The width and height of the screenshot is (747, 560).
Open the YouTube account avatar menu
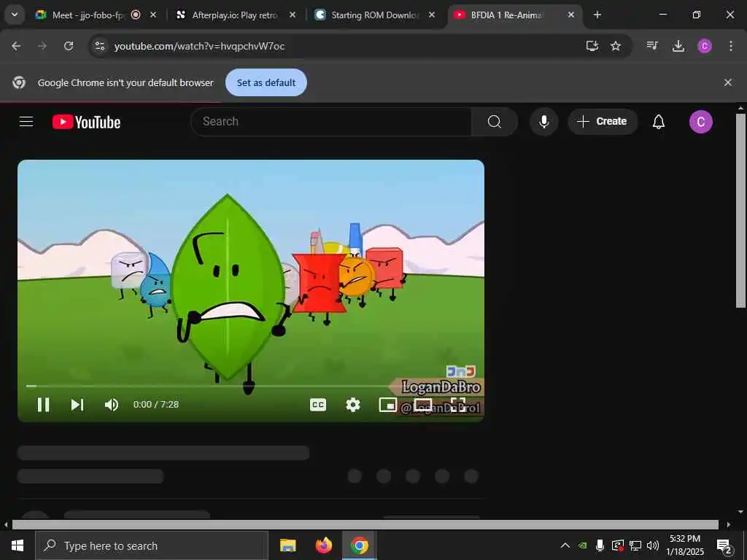pos(701,122)
